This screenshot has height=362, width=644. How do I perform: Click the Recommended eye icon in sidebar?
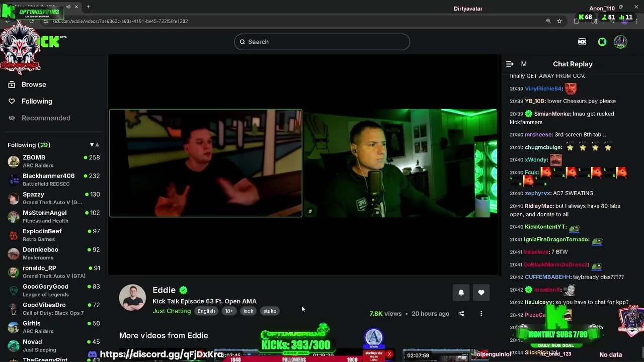pyautogui.click(x=12, y=118)
